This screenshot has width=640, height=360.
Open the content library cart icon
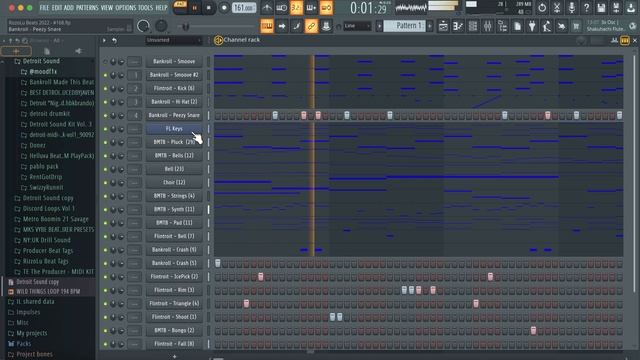[576, 27]
